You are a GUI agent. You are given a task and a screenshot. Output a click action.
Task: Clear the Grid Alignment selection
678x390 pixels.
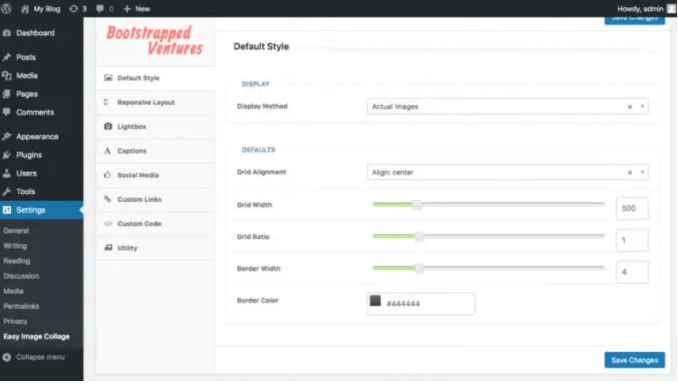click(630, 173)
